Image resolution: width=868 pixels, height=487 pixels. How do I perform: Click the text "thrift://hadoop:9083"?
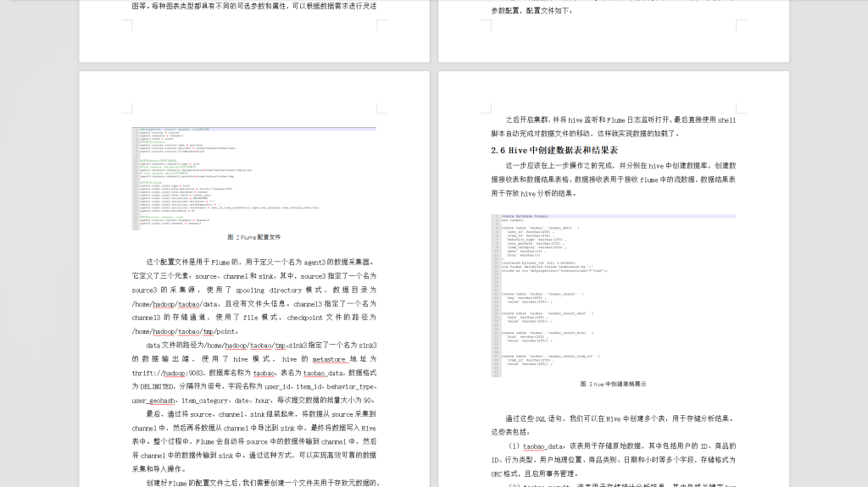tap(167, 373)
